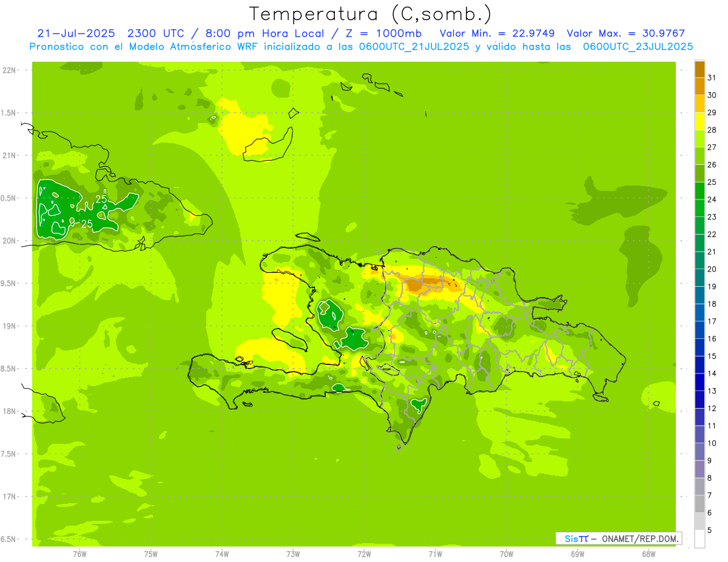This screenshot has height=562, width=728.
Task: Click the "27" value on the color legend
Action: point(712,147)
